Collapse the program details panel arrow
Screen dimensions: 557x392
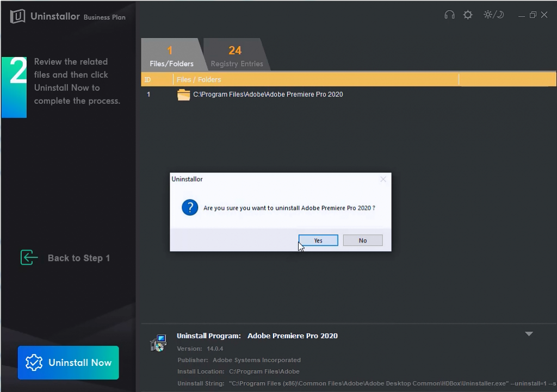click(529, 334)
